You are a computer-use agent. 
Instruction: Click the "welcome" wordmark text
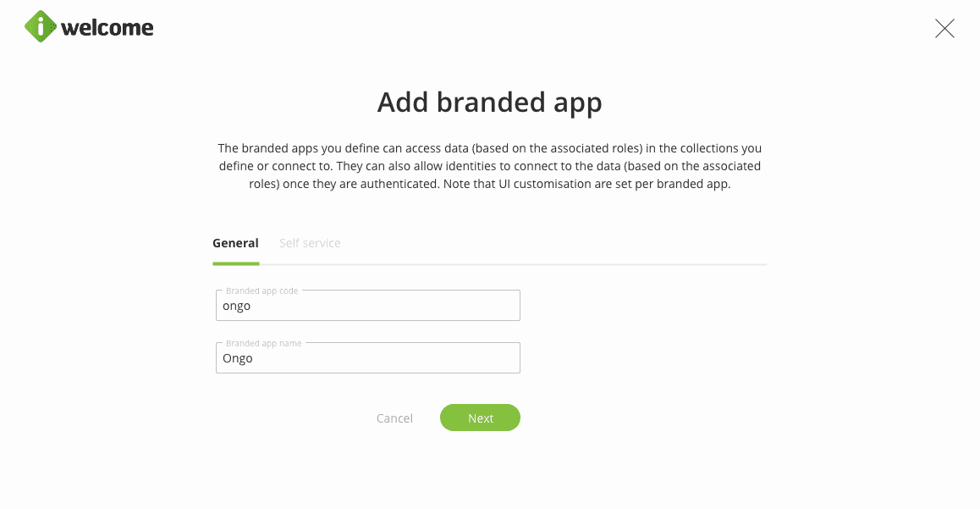tap(107, 28)
